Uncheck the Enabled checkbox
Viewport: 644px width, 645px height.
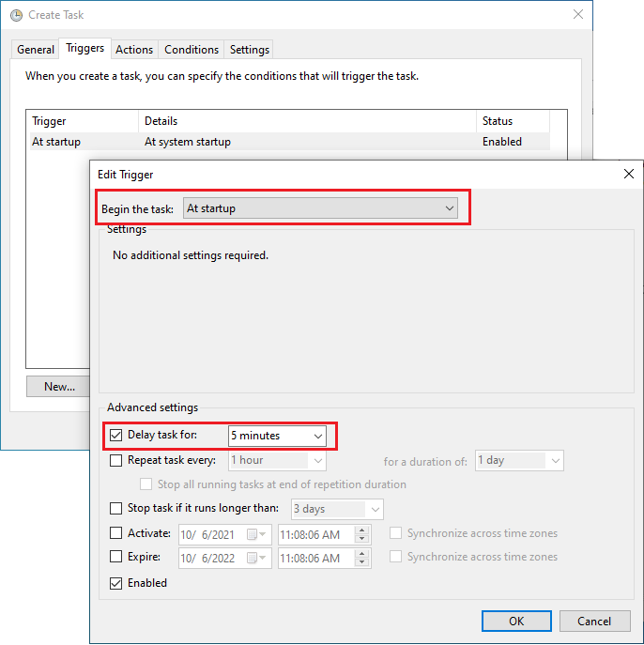(x=116, y=583)
